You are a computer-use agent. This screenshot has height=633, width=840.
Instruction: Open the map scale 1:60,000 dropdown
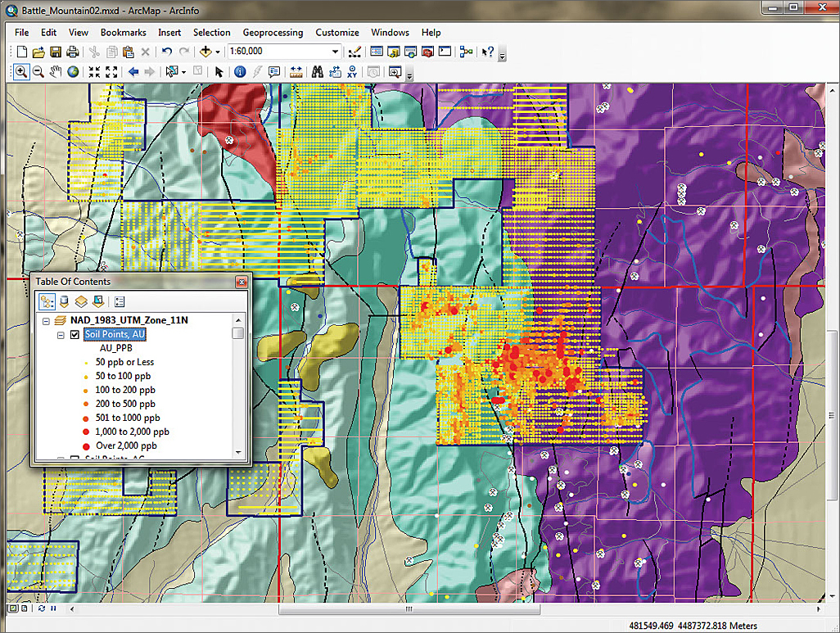(334, 52)
